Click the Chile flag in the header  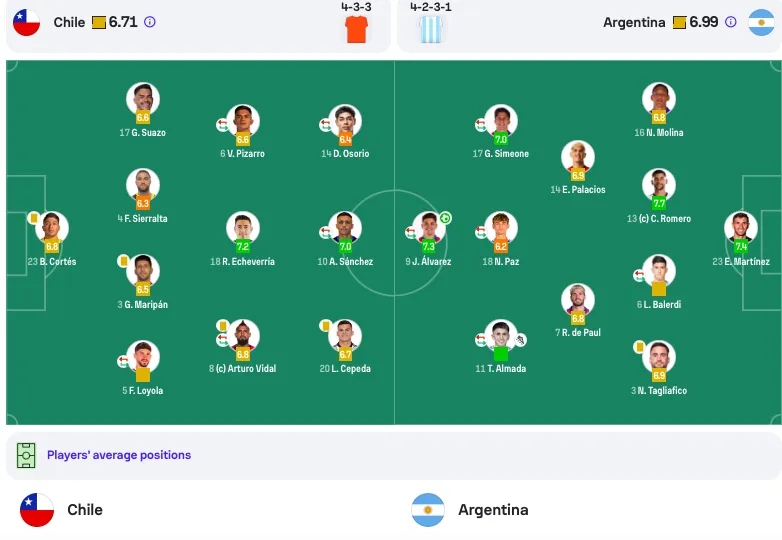click(x=26, y=22)
